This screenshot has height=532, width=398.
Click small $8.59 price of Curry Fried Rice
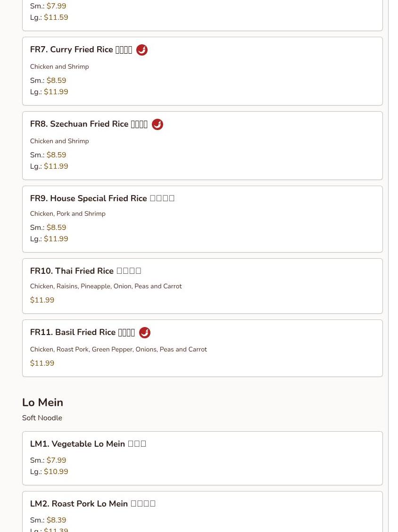[56, 81]
